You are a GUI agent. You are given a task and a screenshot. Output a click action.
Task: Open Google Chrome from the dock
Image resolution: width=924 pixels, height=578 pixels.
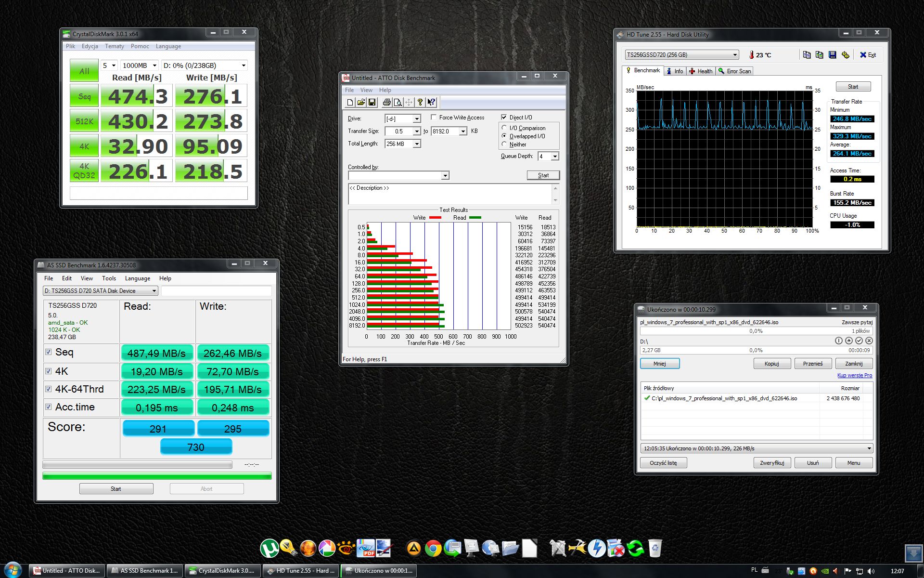click(x=433, y=548)
